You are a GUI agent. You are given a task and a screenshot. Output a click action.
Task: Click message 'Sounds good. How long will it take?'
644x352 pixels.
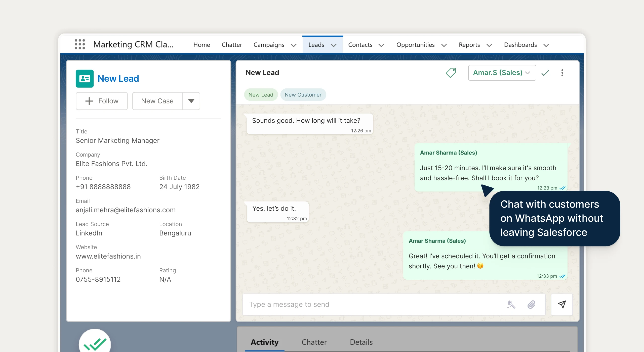(x=310, y=124)
